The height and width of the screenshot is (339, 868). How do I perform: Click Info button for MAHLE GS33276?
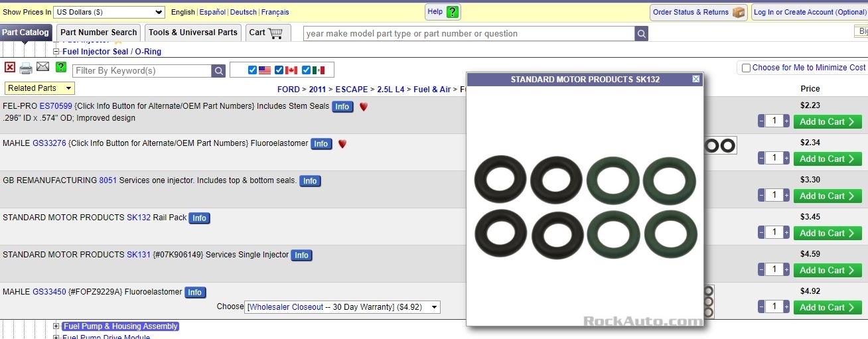321,144
